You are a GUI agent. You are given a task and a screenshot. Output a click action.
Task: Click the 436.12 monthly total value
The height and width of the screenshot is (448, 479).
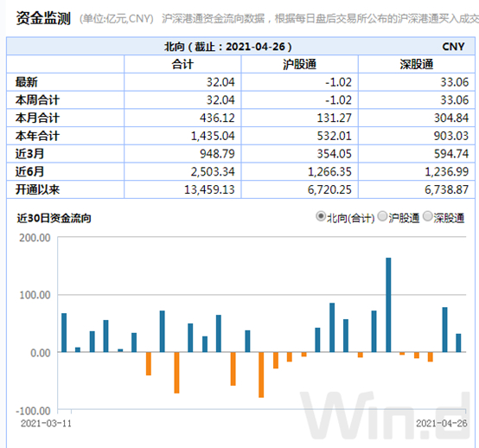coord(217,118)
